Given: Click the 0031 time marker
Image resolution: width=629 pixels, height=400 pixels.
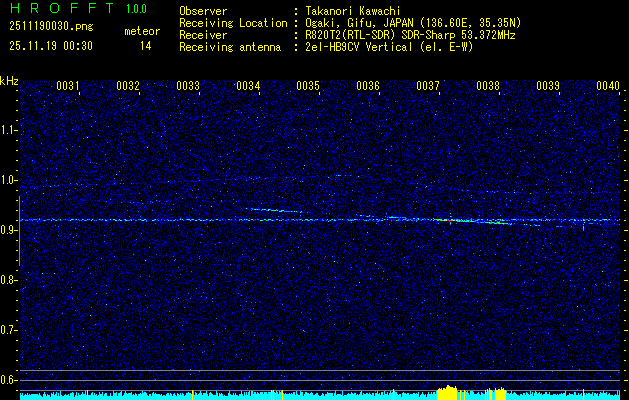Looking at the screenshot, I should click(68, 87).
